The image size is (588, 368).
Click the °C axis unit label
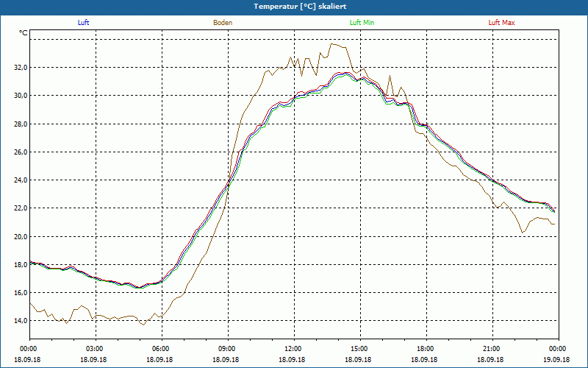(23, 33)
